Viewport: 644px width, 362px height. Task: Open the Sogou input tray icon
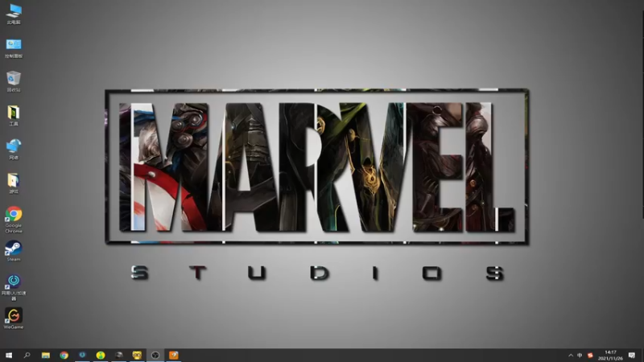pos(590,356)
